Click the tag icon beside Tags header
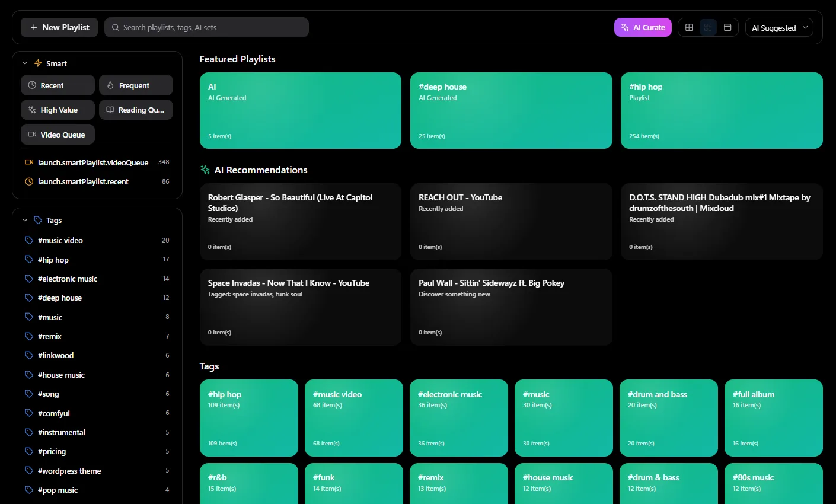The height and width of the screenshot is (504, 836). coord(38,220)
